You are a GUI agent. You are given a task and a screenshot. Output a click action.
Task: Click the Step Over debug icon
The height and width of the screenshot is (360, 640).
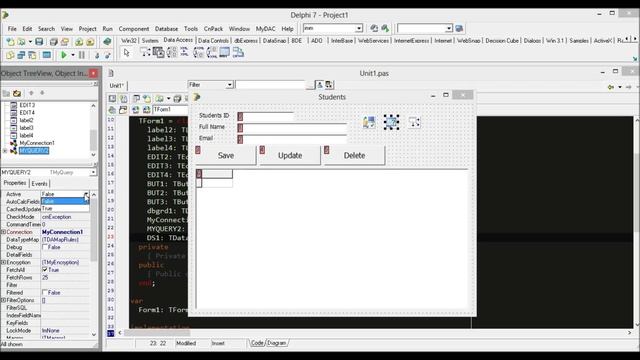tap(107, 55)
